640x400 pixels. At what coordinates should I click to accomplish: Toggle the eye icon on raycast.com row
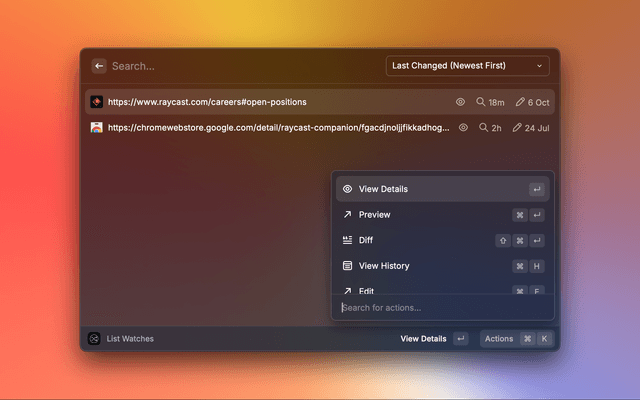461,102
